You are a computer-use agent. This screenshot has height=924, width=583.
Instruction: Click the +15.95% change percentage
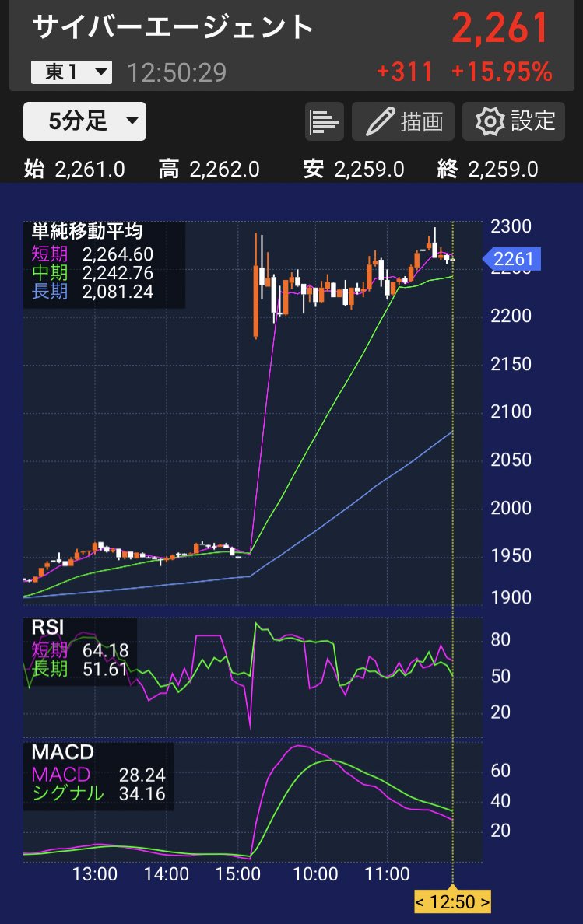501,72
